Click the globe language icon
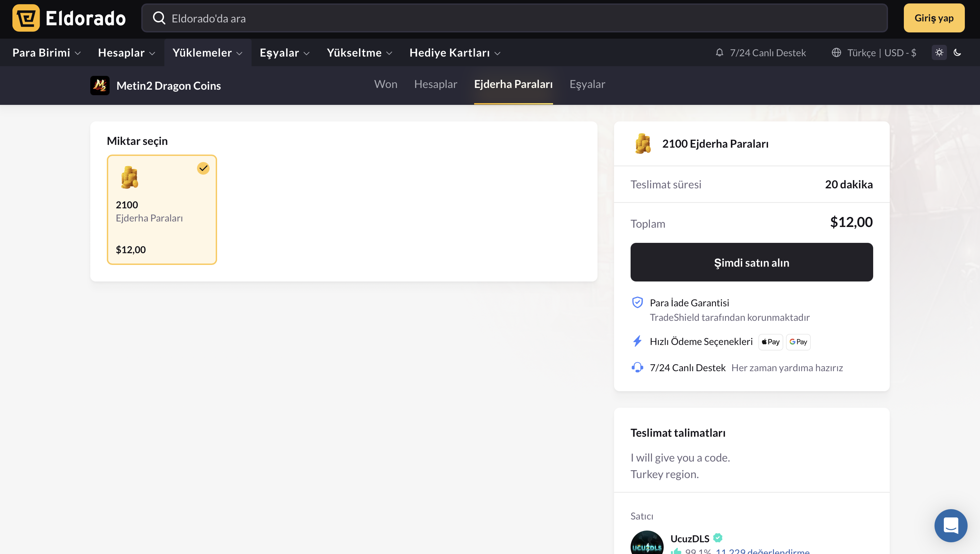Image resolution: width=980 pixels, height=554 pixels. [x=836, y=52]
